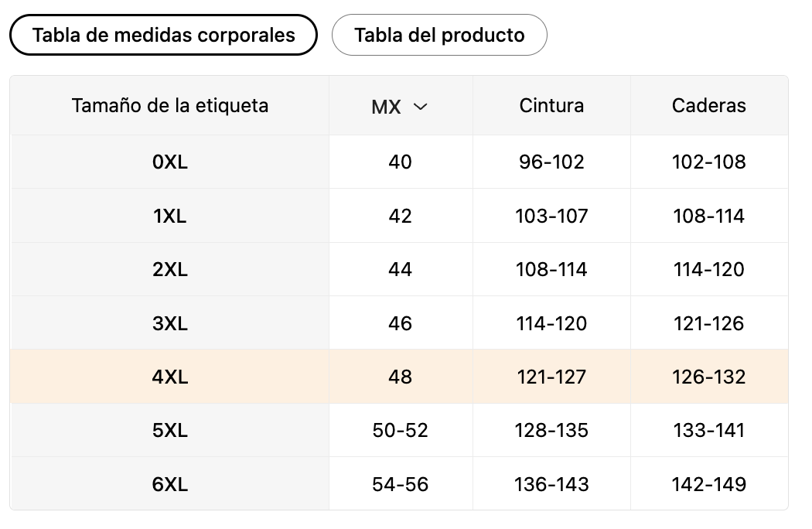Select the 5XL size row label

[x=170, y=431]
